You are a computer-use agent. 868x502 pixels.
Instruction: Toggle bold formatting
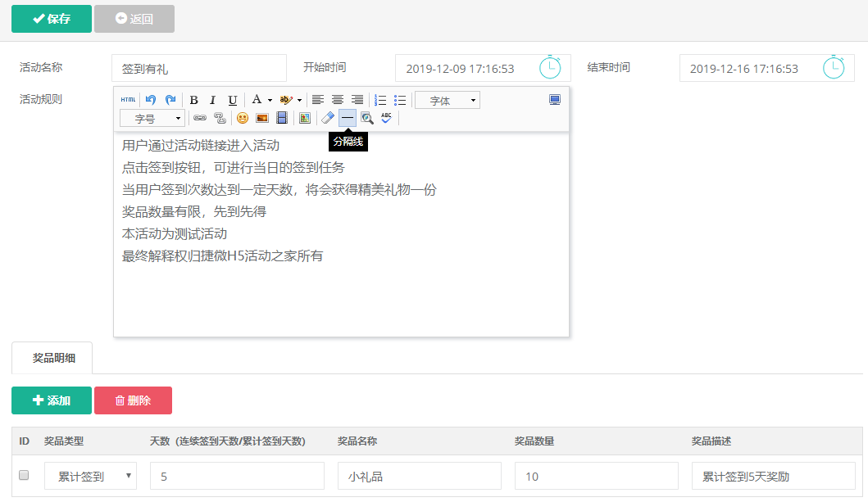click(x=193, y=100)
